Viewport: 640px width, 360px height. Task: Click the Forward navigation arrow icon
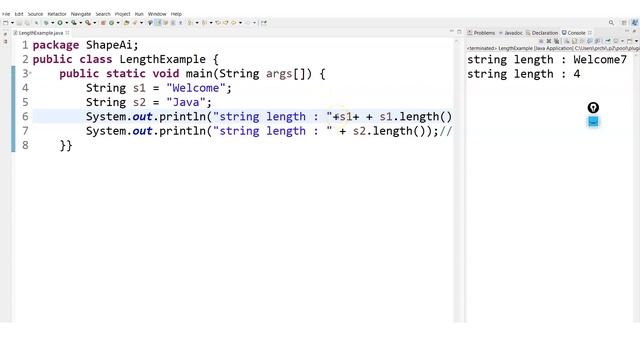point(247,23)
